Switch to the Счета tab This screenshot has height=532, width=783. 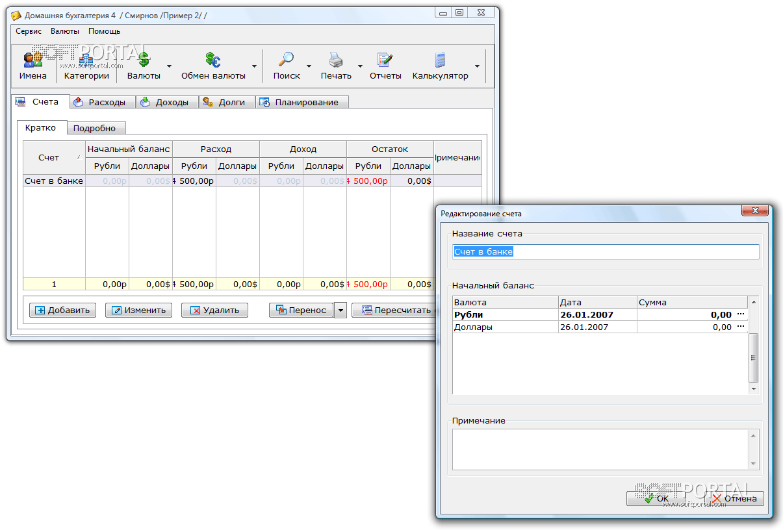[40, 101]
